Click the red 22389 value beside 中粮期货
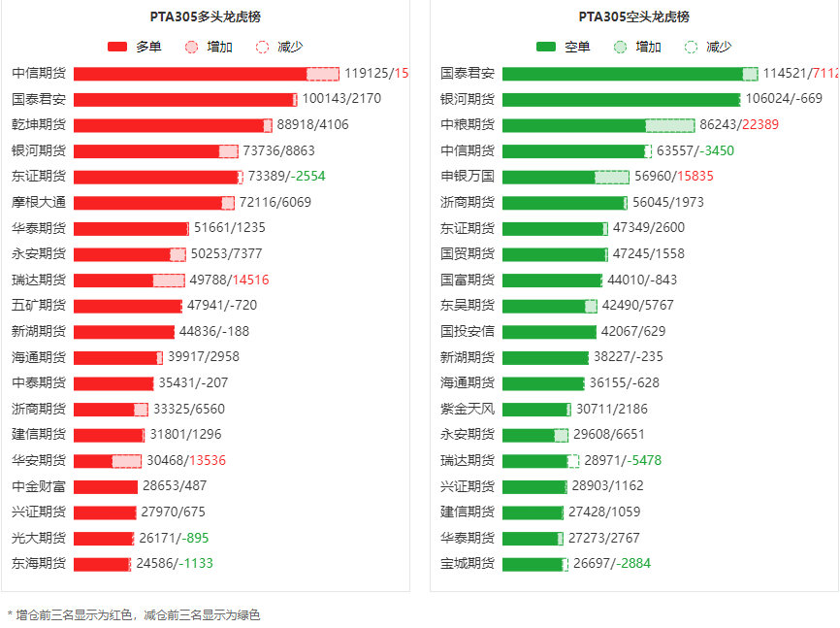This screenshot has height=628, width=840. pos(759,125)
